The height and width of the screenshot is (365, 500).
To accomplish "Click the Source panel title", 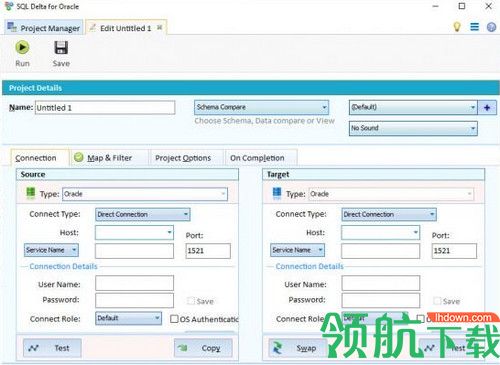I will click(x=33, y=174).
